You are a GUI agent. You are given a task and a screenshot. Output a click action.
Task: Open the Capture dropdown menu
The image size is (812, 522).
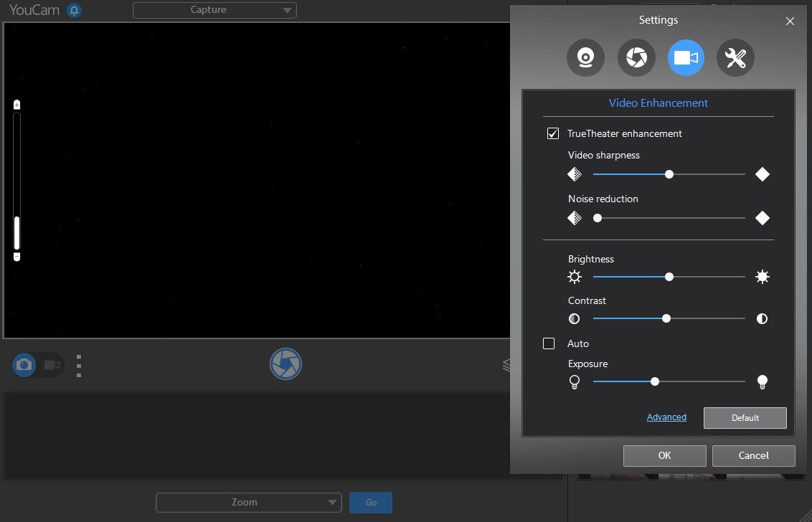(x=214, y=10)
